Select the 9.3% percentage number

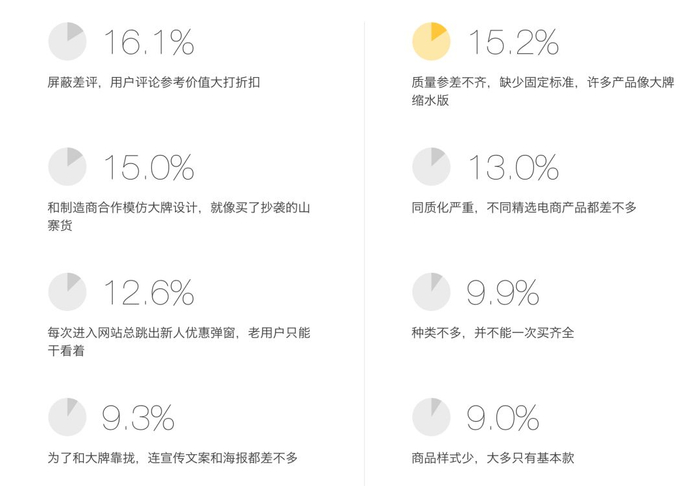[x=138, y=417]
